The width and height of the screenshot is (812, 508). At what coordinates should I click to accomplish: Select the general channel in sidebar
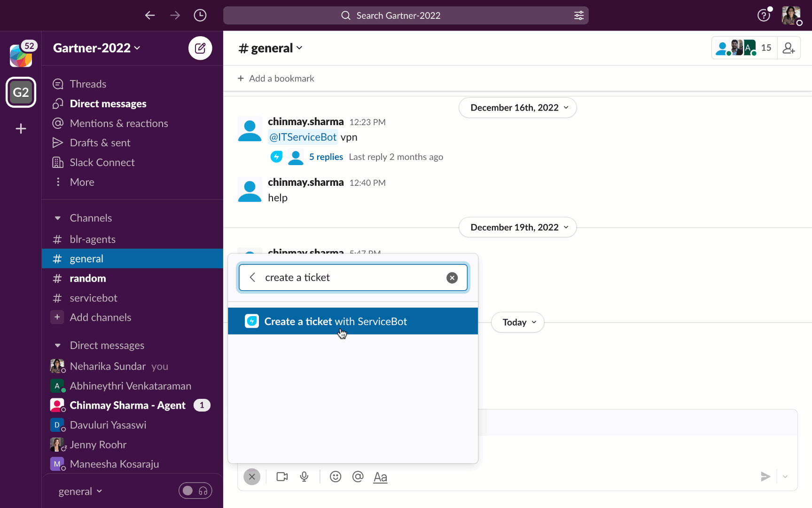point(132,259)
